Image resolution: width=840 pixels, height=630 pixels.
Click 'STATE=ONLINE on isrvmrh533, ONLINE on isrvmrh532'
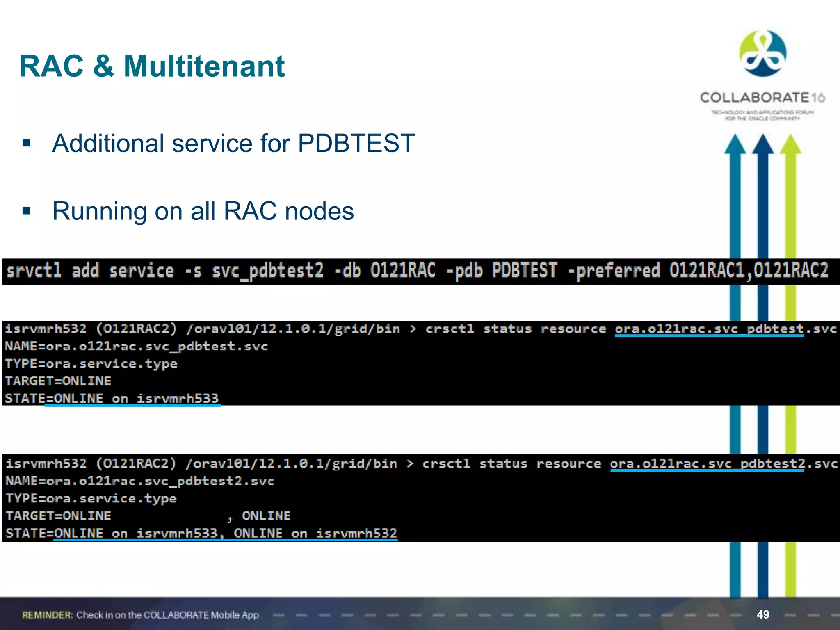[x=201, y=533]
